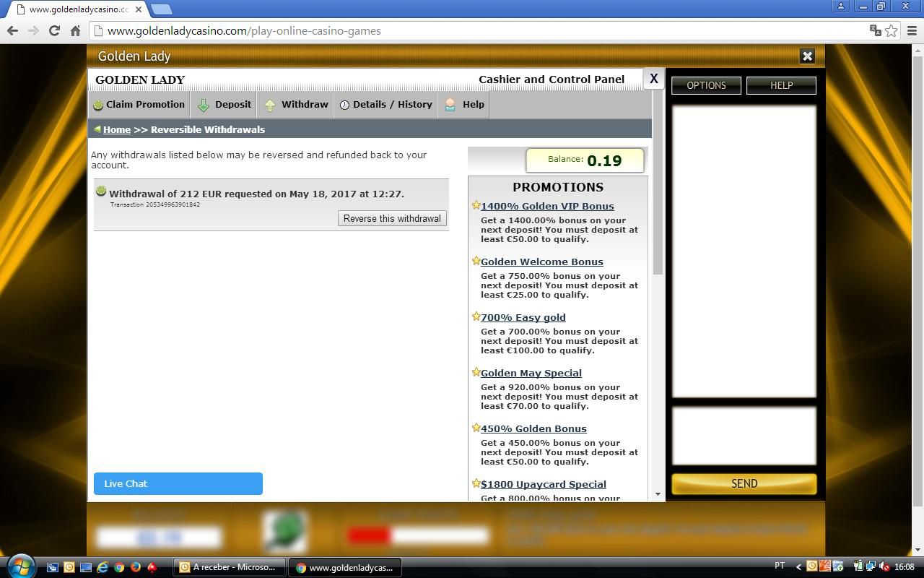Click the muted volume icon in the system tray
The image size is (924, 578).
(884, 566)
